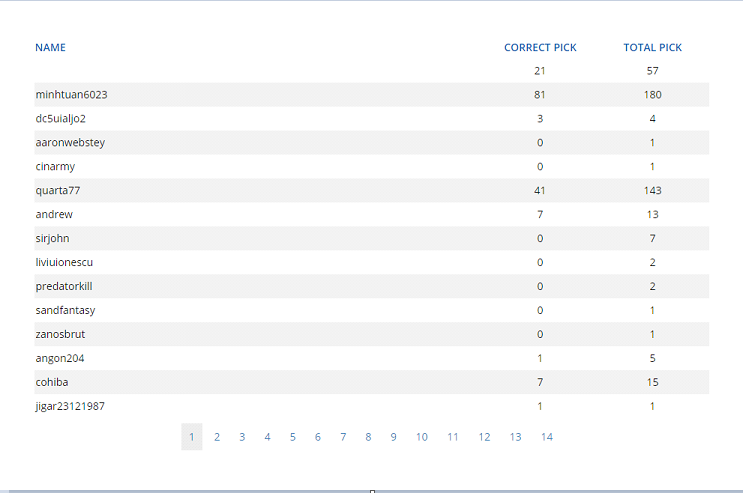Open pagination page 13
Screen dimensions: 743x493
point(516,437)
